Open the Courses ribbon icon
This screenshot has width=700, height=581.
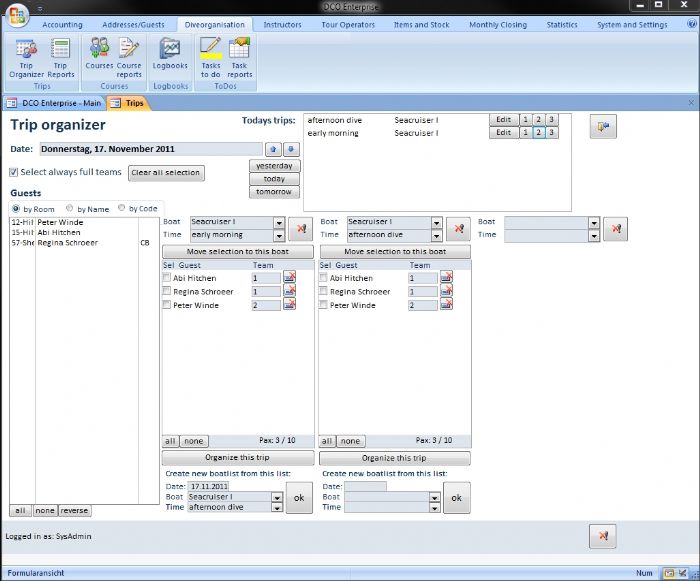99,54
